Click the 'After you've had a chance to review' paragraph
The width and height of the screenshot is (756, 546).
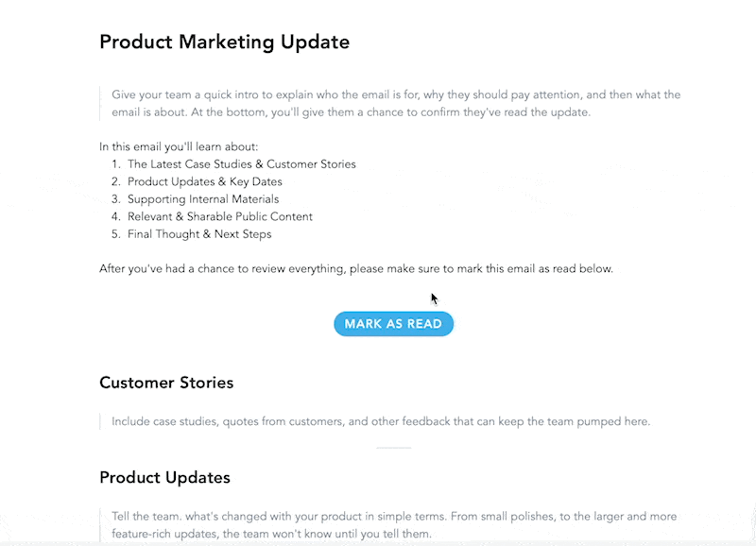click(356, 268)
